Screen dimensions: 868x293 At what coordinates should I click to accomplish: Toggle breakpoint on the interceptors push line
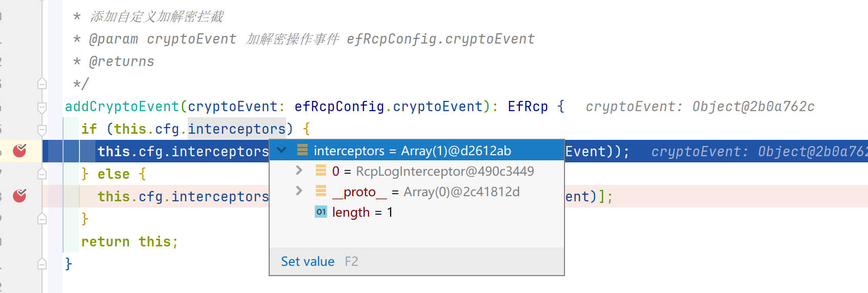click(19, 151)
